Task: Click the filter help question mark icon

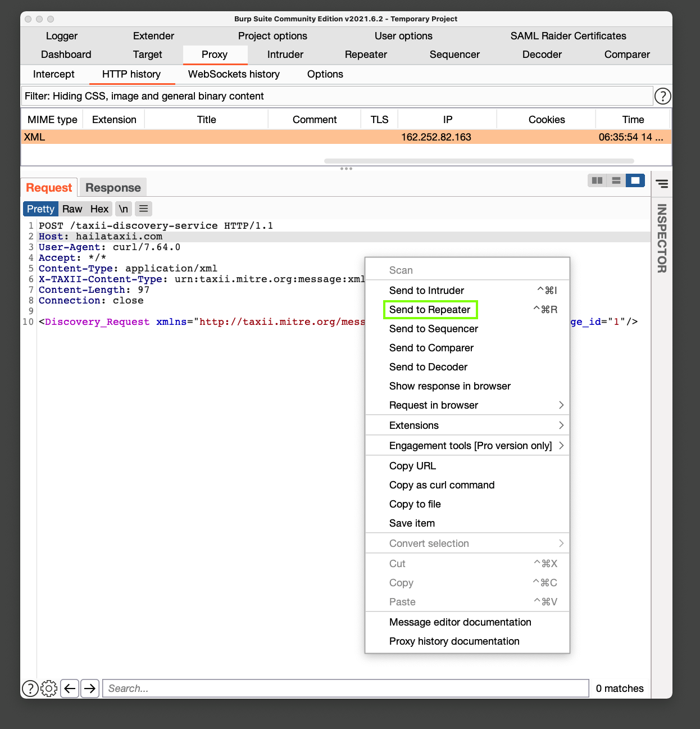Action: coord(662,96)
